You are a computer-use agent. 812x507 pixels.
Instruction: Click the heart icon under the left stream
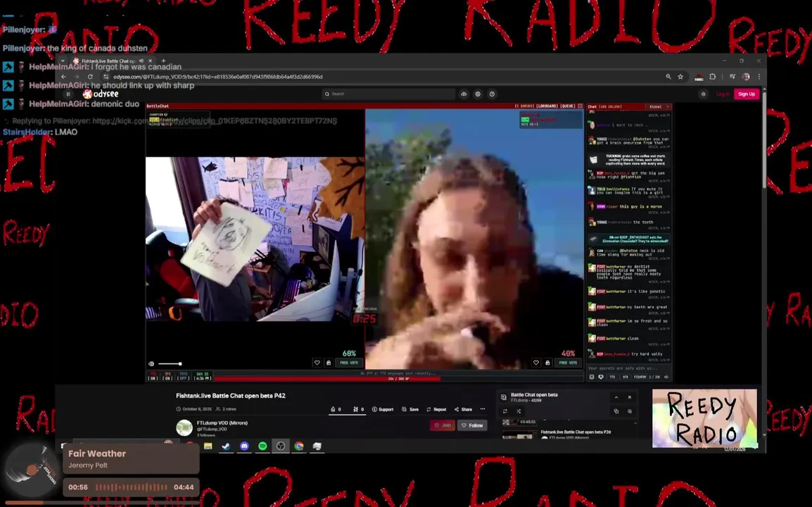tap(317, 363)
